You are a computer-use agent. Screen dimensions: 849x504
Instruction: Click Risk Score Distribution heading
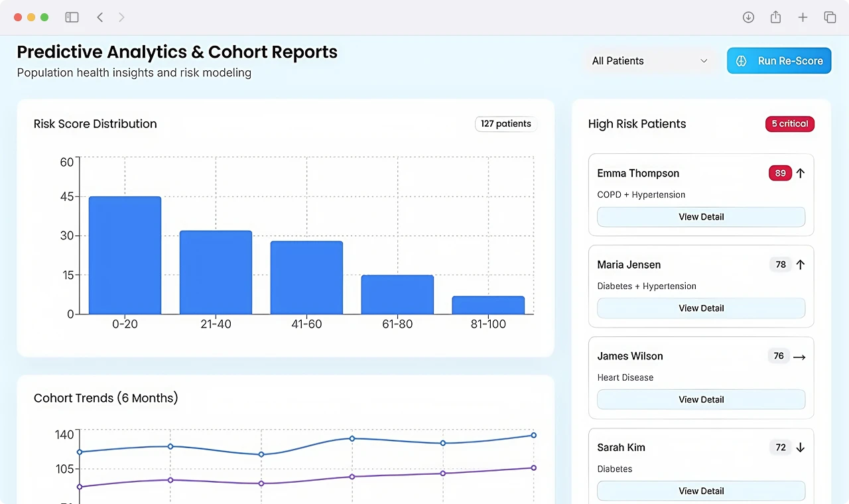tap(96, 124)
